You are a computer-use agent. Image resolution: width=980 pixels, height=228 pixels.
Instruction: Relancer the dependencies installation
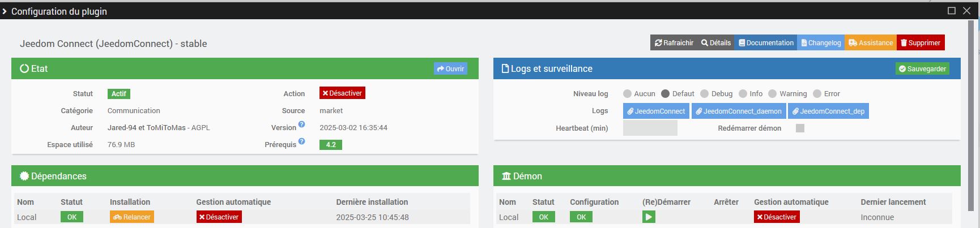[x=132, y=217]
